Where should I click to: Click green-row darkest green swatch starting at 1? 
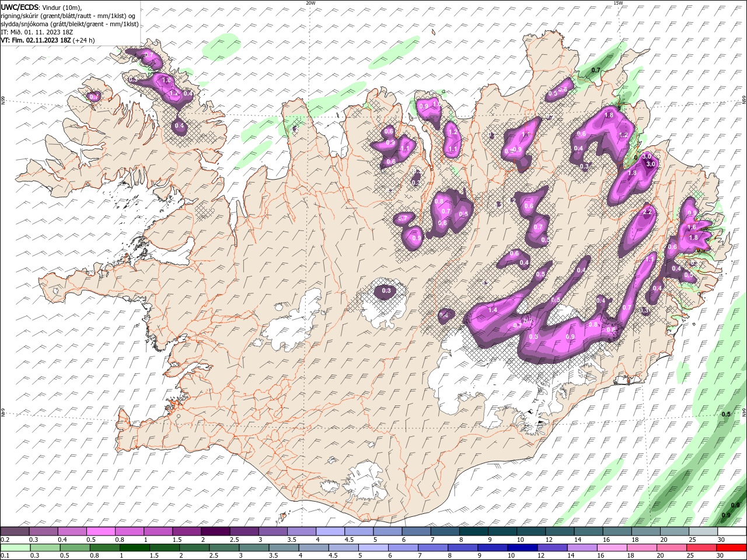[x=135, y=548]
